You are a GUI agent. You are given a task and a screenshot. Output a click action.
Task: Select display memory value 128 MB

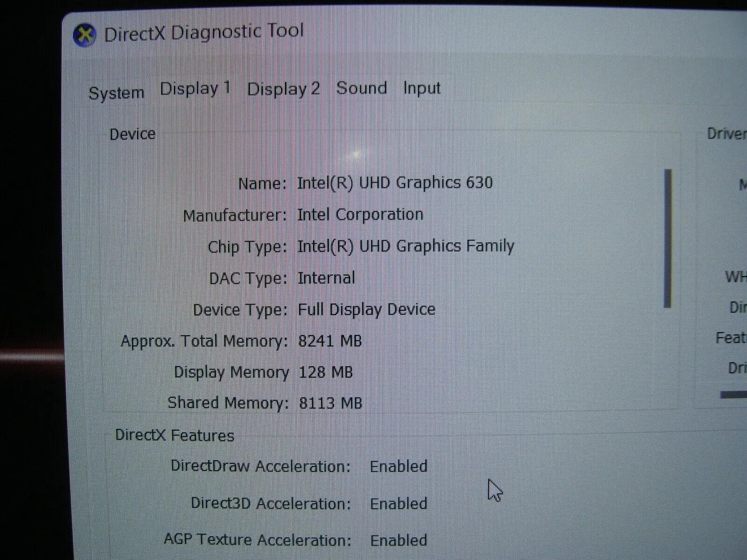pos(325,372)
